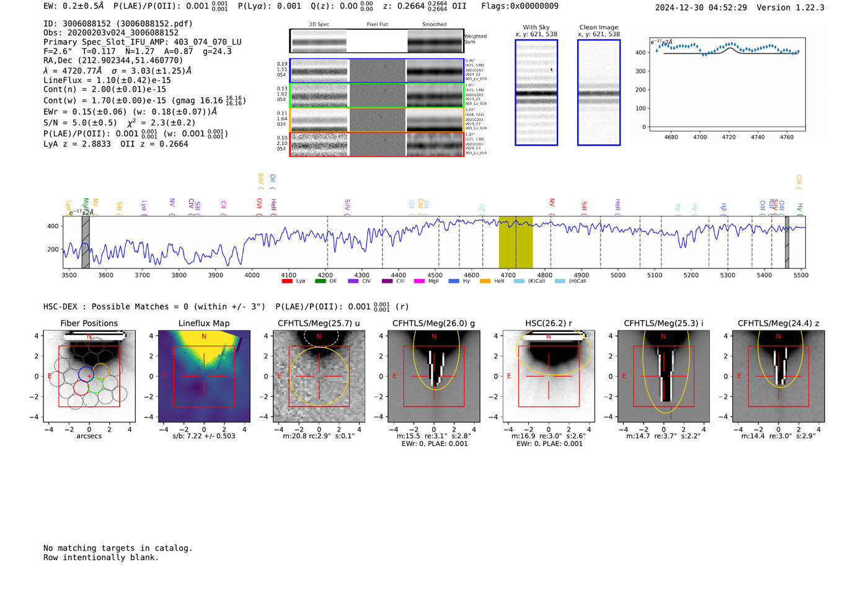
Task: Click the 'Pixel Flat' column header
Action: [377, 25]
